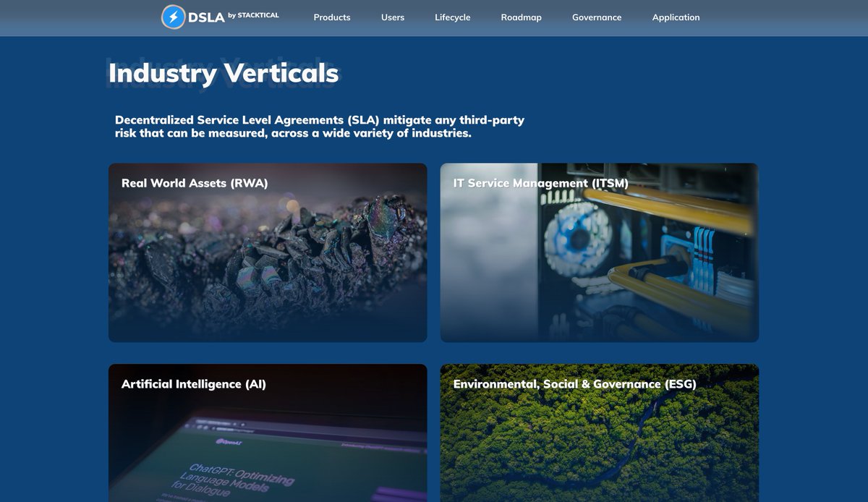Open the Users menu

point(393,17)
